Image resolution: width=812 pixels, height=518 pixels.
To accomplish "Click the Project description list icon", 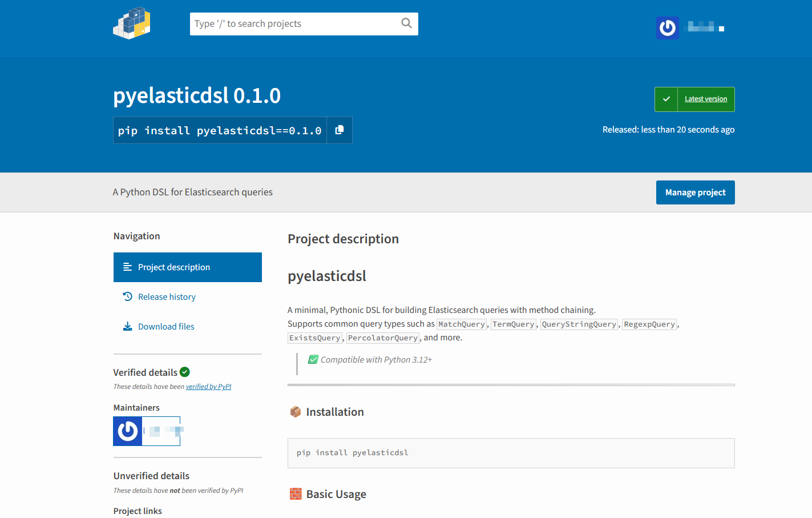I will 128,267.
